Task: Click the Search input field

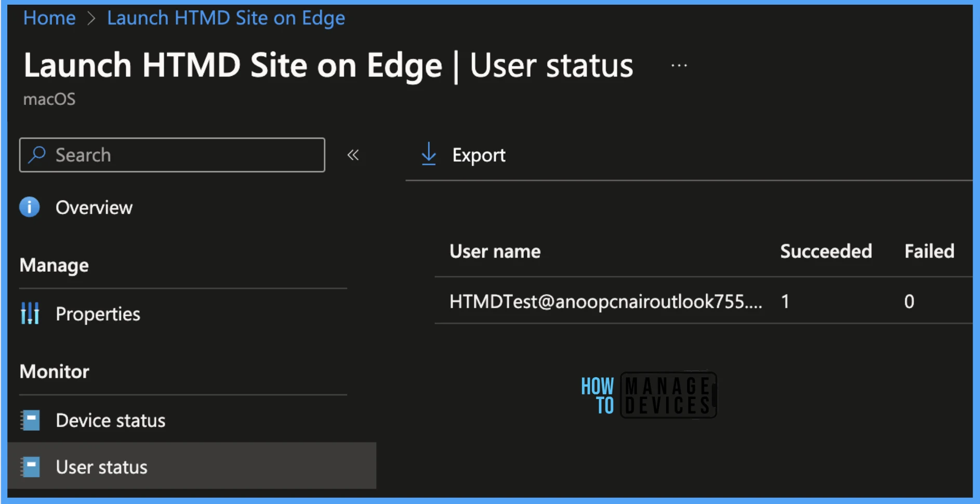Action: tap(172, 155)
